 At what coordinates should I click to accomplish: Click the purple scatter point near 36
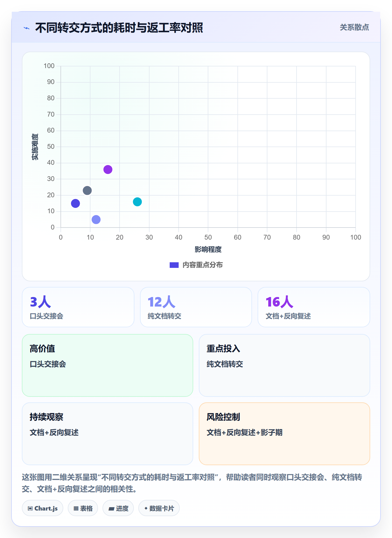click(108, 170)
